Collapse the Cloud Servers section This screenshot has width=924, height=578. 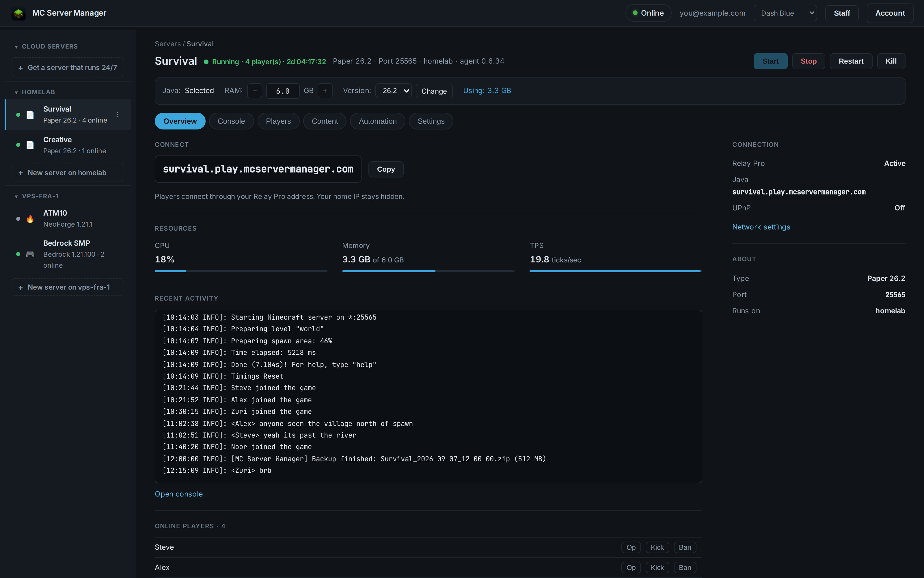[46, 47]
